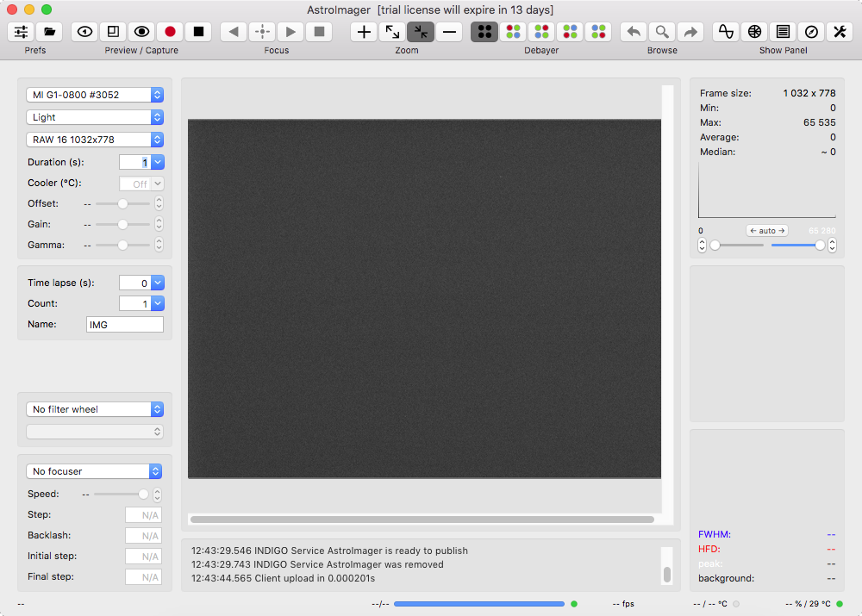Click the auto histogram stretch button
The image size is (862, 616).
coord(767,231)
